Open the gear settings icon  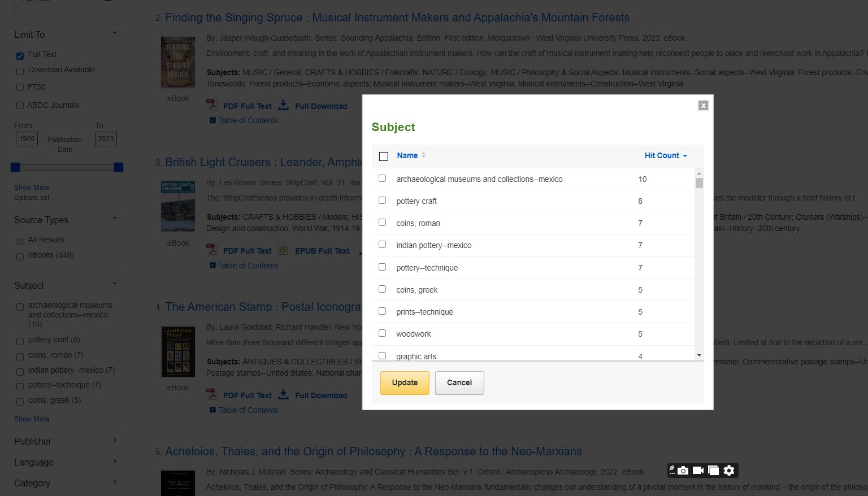[729, 471]
